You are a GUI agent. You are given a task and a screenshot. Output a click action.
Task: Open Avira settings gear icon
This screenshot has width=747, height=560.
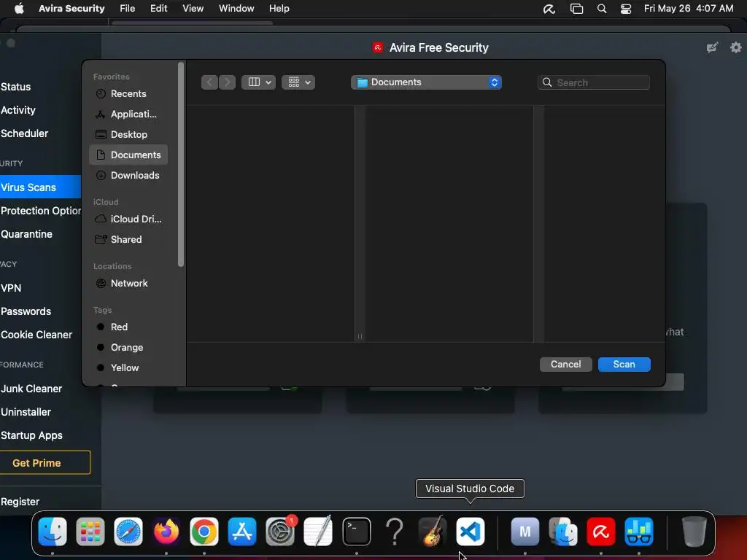[x=736, y=47]
